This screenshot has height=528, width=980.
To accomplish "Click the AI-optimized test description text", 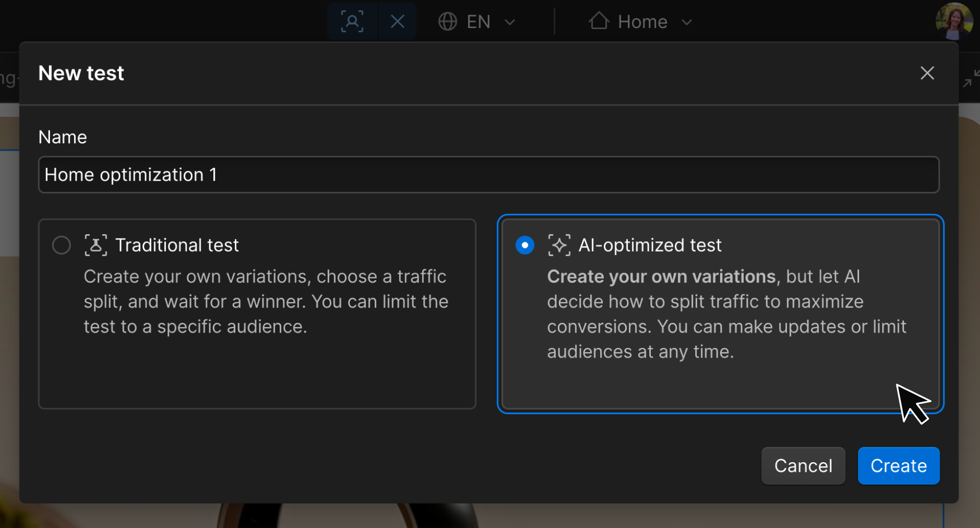I will (x=726, y=314).
